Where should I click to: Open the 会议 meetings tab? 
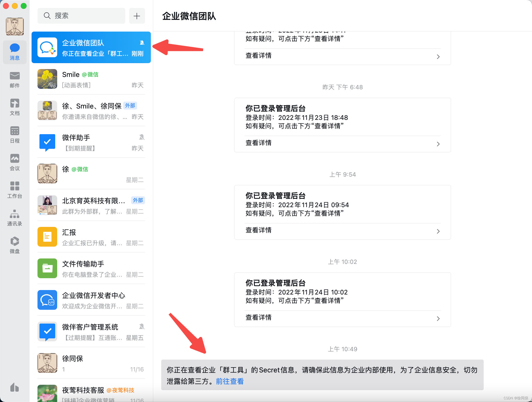[15, 163]
